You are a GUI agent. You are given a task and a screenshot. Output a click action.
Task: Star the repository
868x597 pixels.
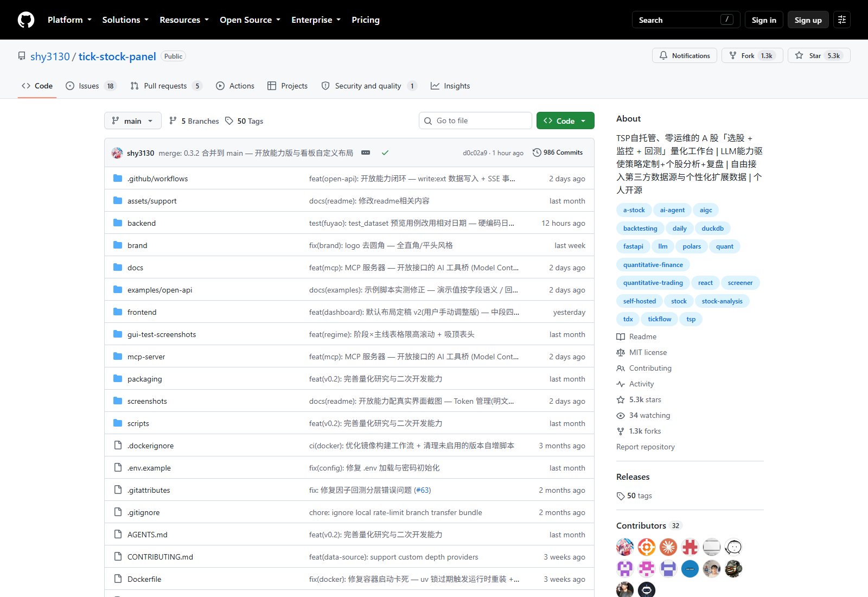[x=819, y=55]
